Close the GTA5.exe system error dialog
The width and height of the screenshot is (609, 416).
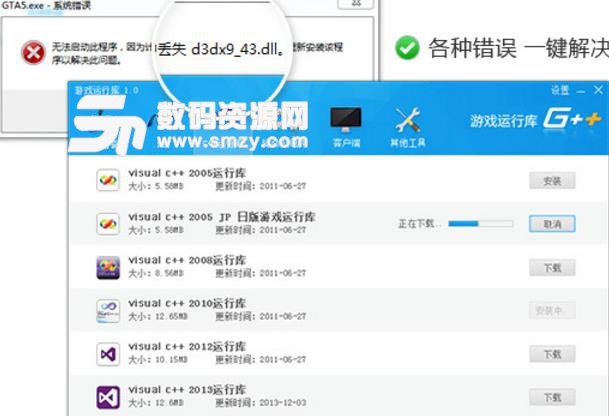coord(356,3)
